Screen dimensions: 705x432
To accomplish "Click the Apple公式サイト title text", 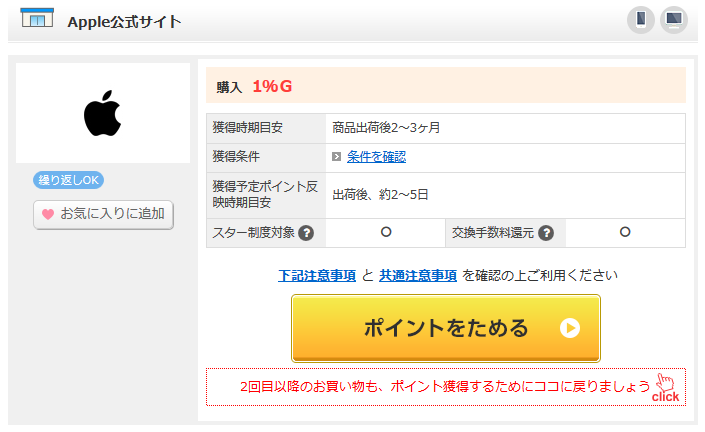I will tap(125, 21).
